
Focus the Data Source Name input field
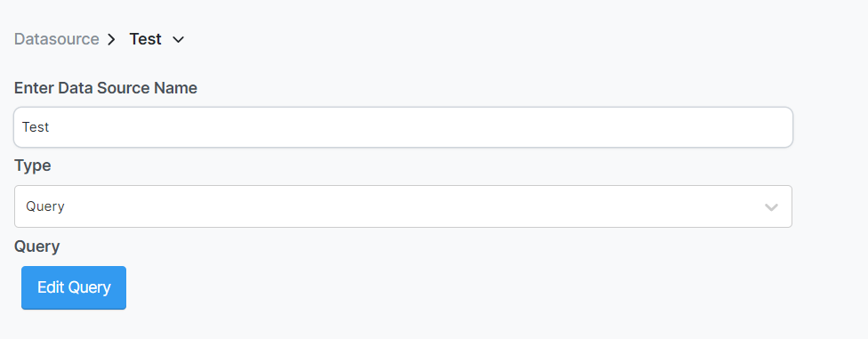pos(403,127)
